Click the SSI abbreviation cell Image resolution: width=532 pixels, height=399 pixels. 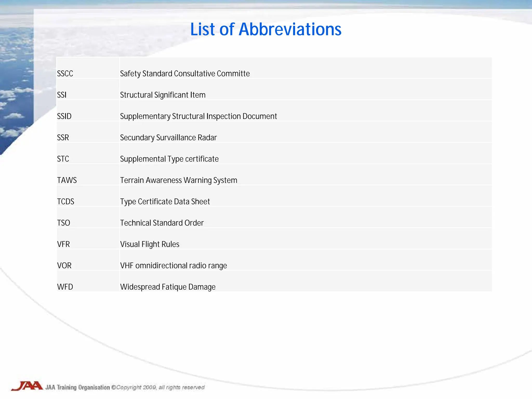point(88,90)
